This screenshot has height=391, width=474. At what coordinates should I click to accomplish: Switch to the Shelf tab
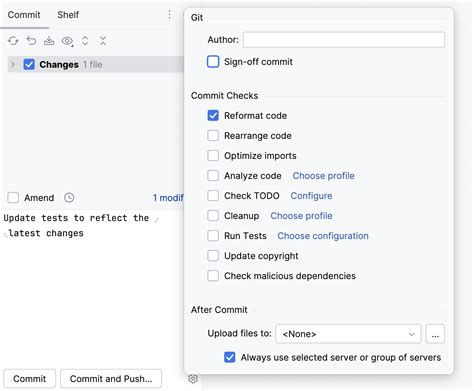coord(68,15)
